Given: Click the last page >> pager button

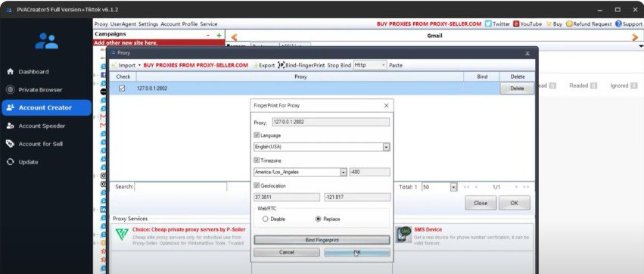Looking at the screenshot, I should click(x=526, y=187).
